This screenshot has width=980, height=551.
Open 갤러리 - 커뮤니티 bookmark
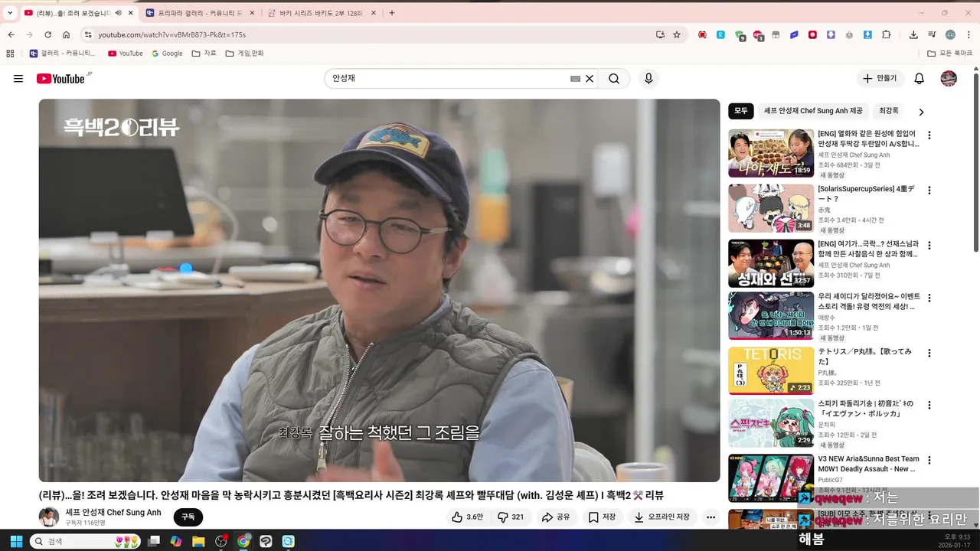click(63, 54)
